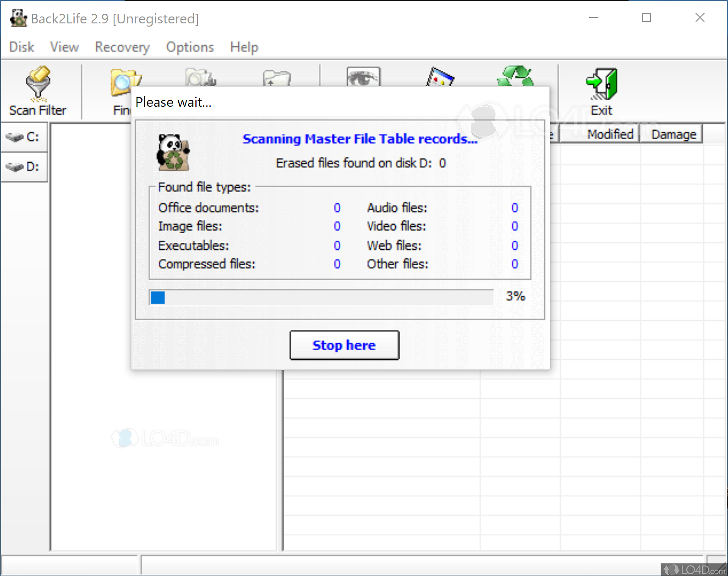
Task: Click the 3% progress label
Action: pos(515,296)
